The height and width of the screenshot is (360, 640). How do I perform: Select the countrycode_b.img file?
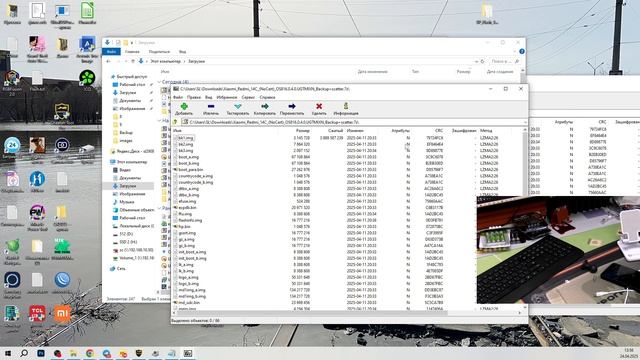[196, 182]
